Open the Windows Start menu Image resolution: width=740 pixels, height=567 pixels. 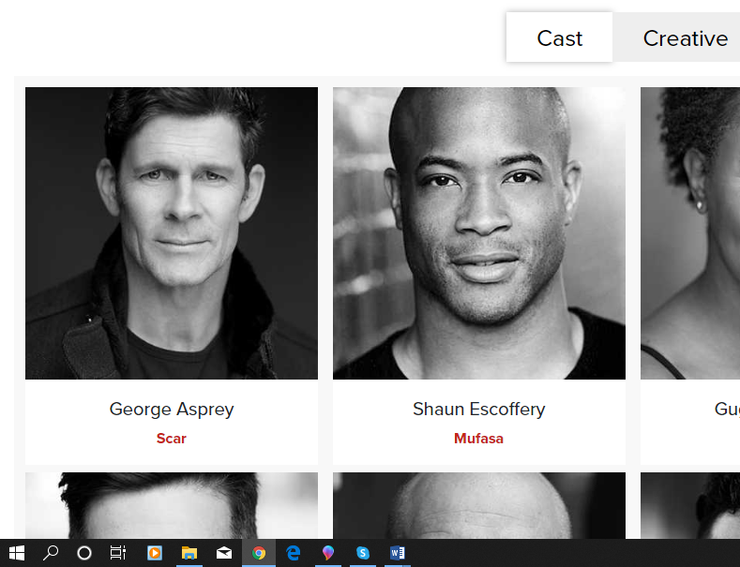click(16, 552)
